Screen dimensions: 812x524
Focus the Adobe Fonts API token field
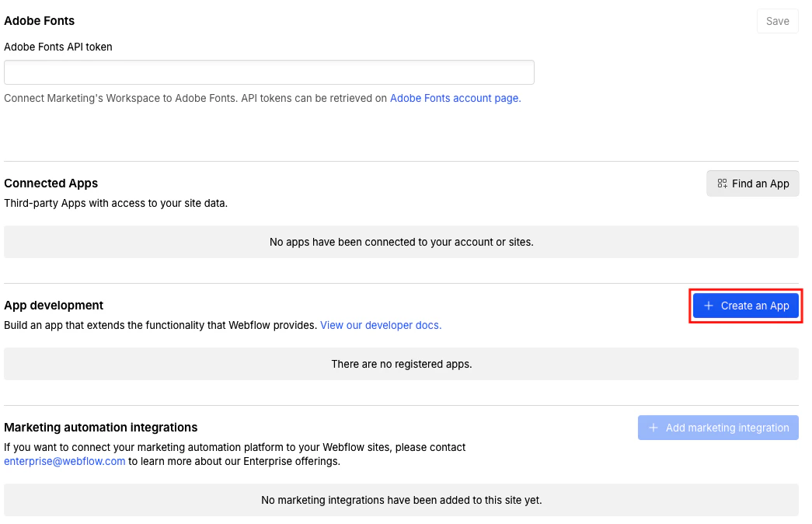pyautogui.click(x=269, y=72)
